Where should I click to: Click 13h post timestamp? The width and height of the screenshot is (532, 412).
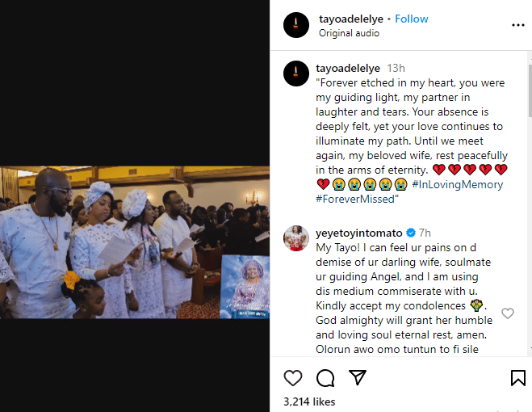[x=396, y=69]
